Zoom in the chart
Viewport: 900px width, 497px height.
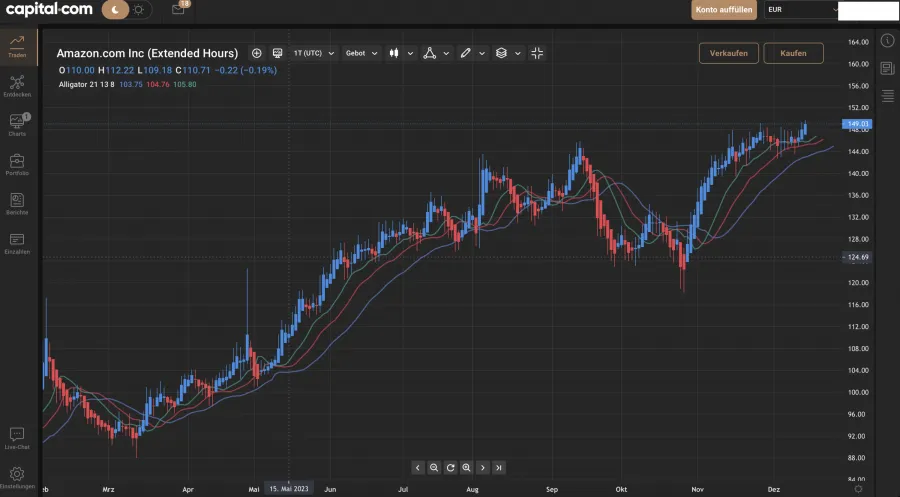(467, 468)
